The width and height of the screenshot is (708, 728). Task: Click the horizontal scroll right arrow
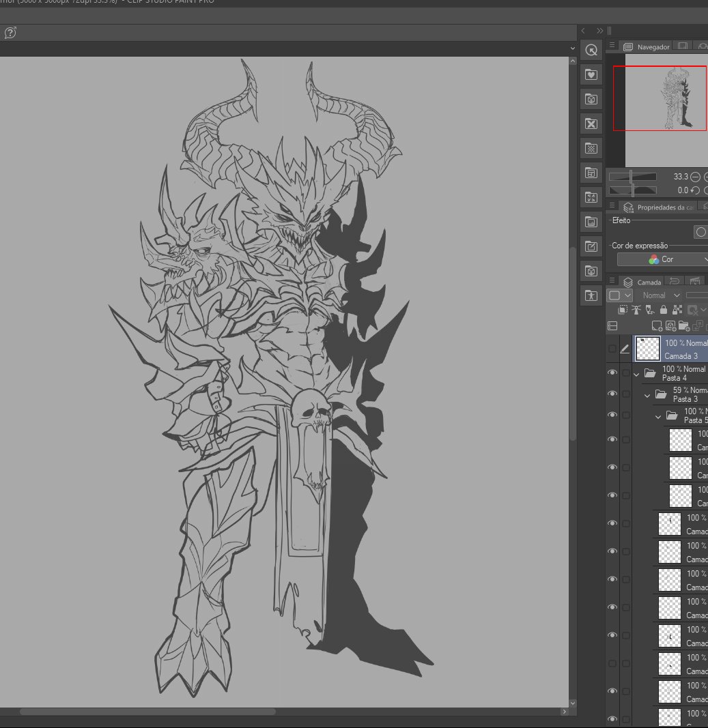(565, 712)
